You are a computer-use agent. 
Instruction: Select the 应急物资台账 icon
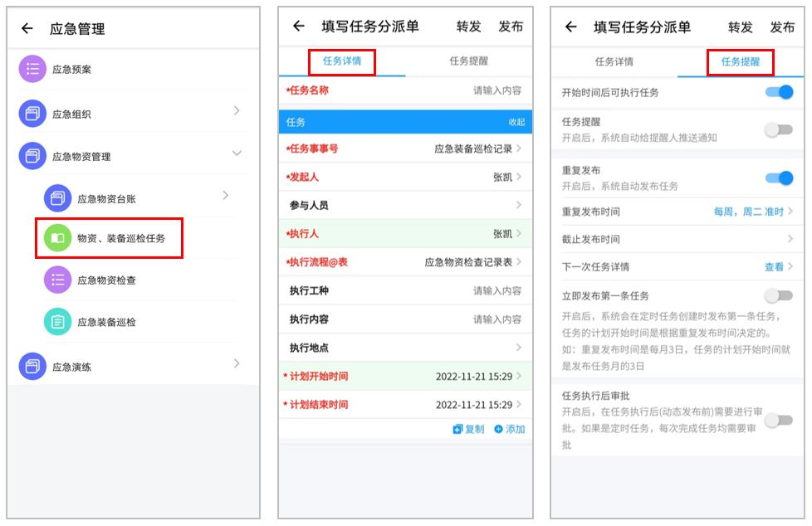(57, 197)
